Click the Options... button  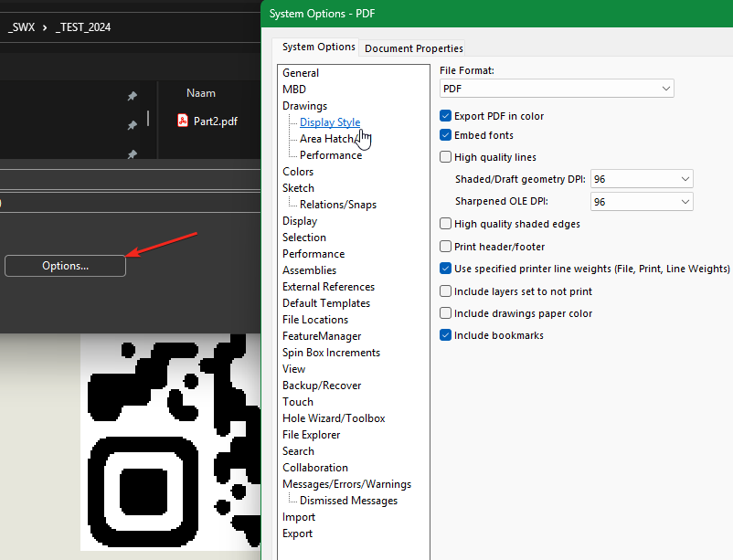coord(65,266)
